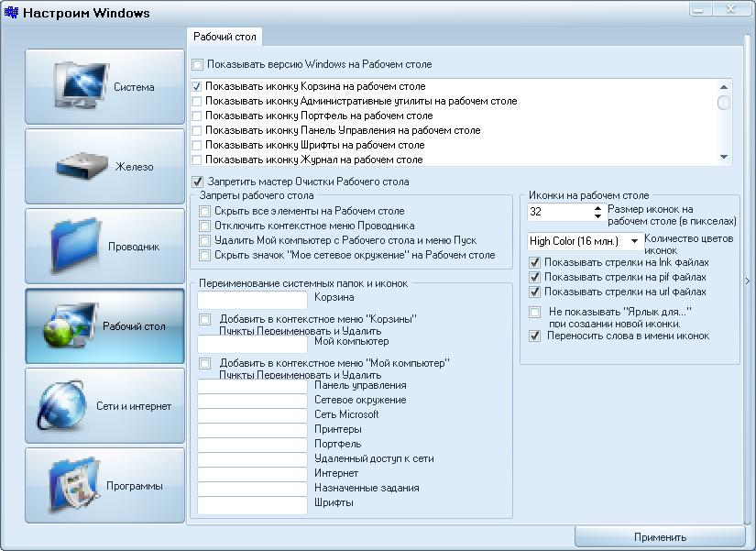Increase icon size with spinner up arrow

point(597,208)
